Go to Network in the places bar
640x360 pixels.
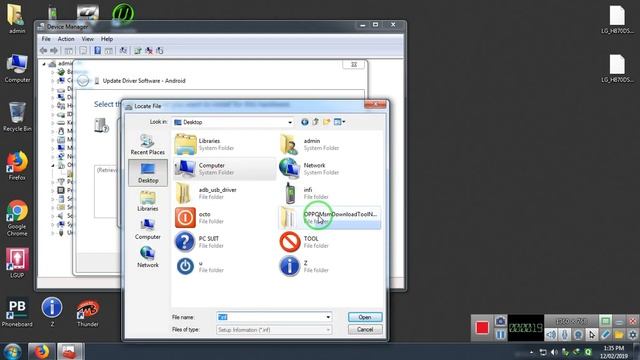point(148,257)
